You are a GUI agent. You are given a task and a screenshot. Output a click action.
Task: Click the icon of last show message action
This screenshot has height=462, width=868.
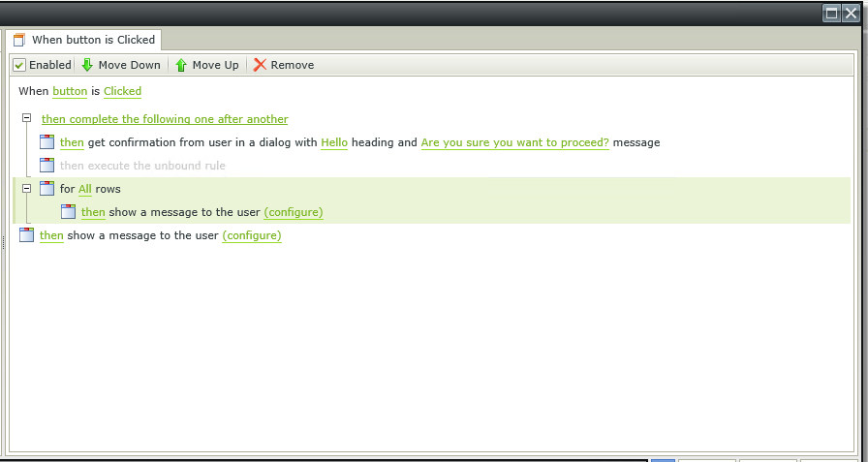26,235
